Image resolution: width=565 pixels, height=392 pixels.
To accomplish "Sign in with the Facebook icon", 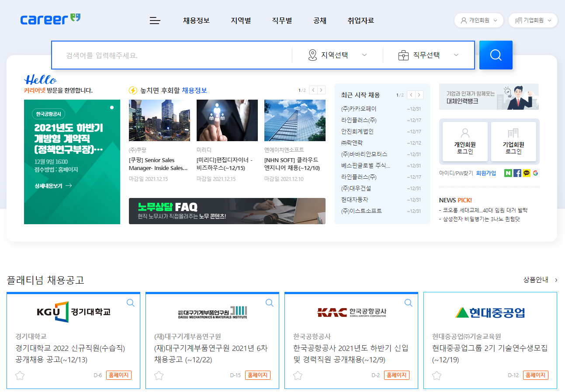I will click(517, 173).
